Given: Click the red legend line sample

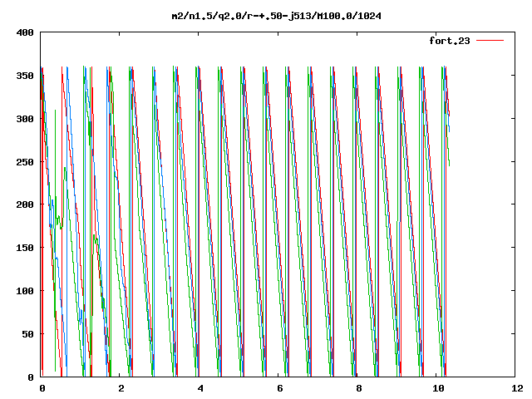Looking at the screenshot, I should [x=490, y=41].
